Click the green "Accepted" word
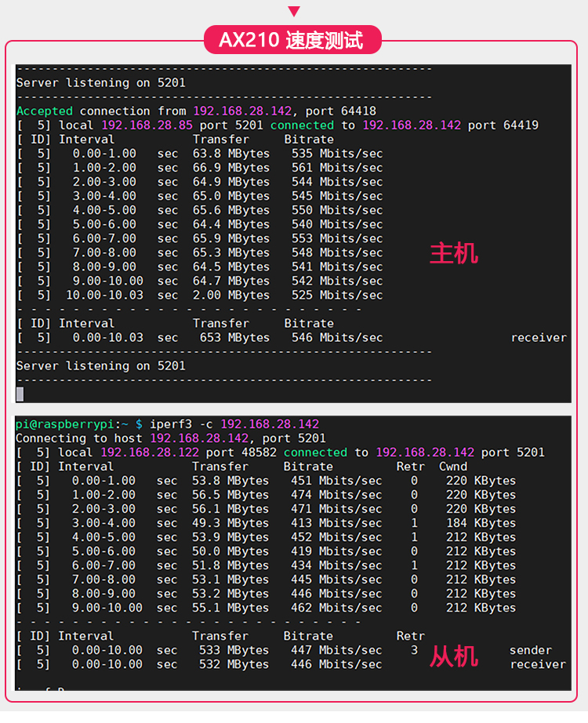The image size is (588, 723). (45, 111)
